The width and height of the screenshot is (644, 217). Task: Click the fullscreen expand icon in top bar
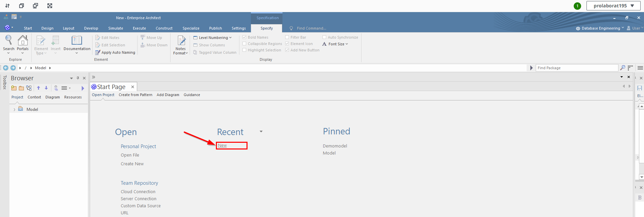coord(50,6)
